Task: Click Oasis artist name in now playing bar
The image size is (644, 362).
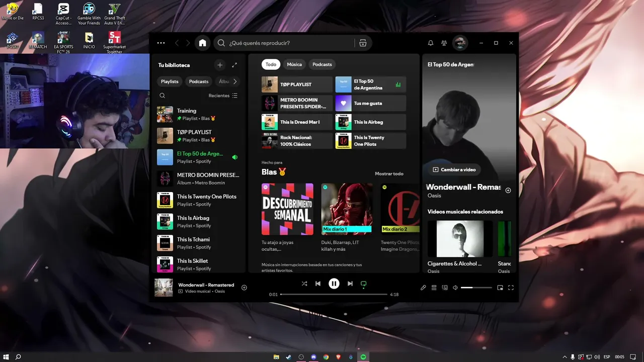Action: pyautogui.click(x=220, y=292)
